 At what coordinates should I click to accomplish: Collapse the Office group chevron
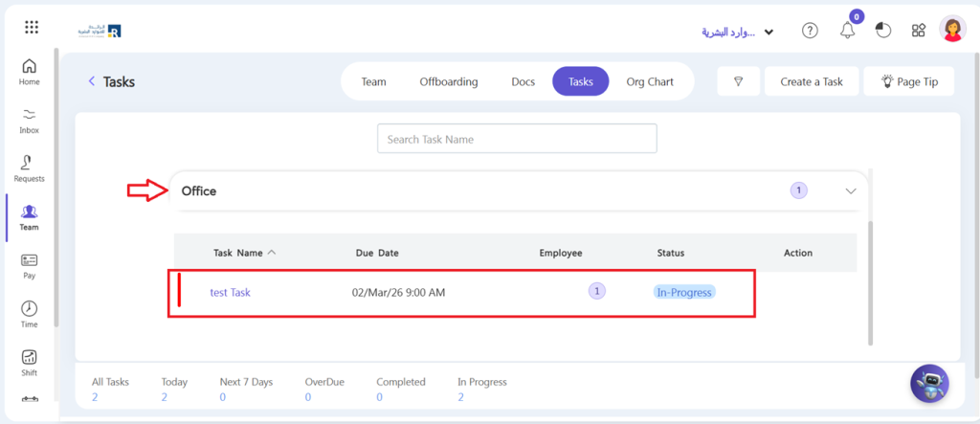851,190
